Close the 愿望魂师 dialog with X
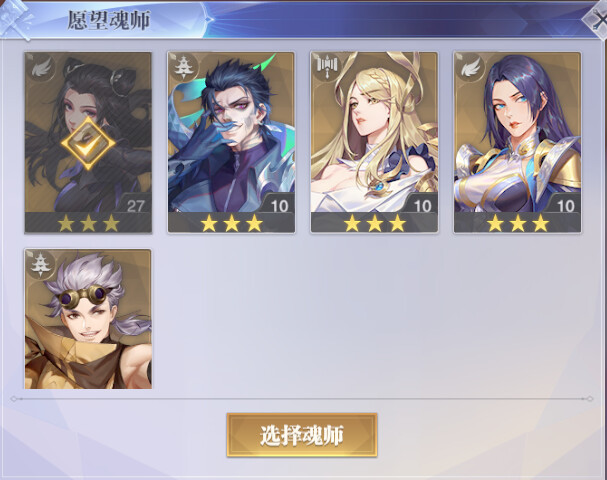This screenshot has width=607, height=480. click(598, 19)
